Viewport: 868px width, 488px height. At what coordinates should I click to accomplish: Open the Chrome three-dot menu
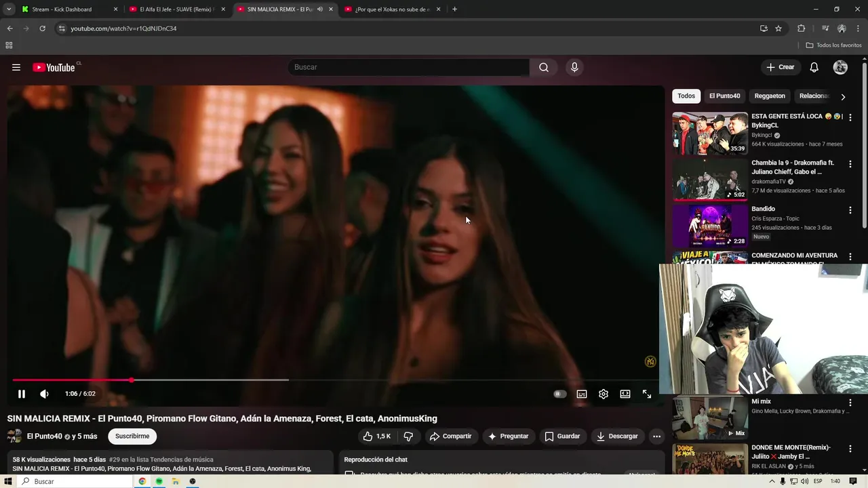pos(858,28)
